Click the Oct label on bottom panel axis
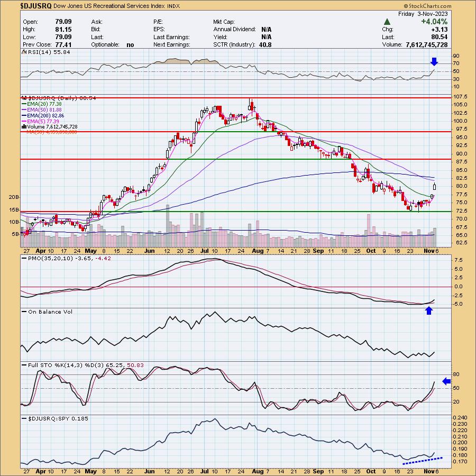 (x=371, y=471)
